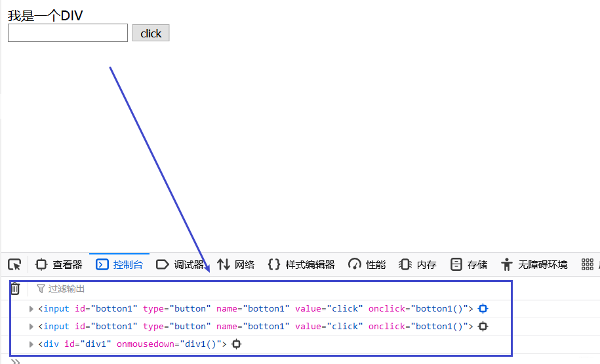Expand the div1 log entry

pos(31,344)
